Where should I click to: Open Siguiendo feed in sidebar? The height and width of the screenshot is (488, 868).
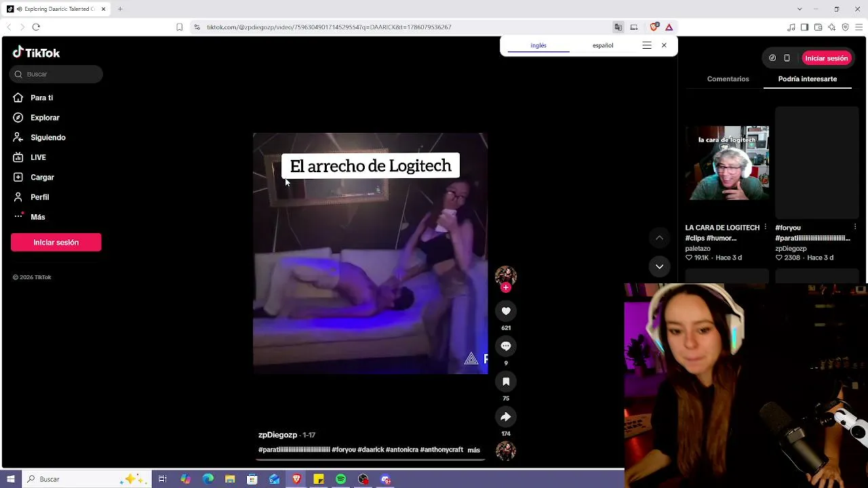(x=39, y=138)
